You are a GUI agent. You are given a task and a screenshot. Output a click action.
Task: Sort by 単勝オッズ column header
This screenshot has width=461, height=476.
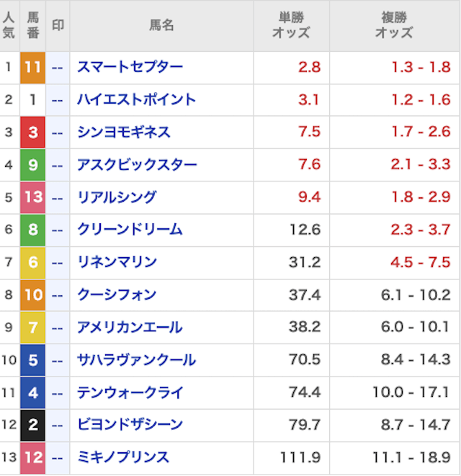(x=291, y=25)
